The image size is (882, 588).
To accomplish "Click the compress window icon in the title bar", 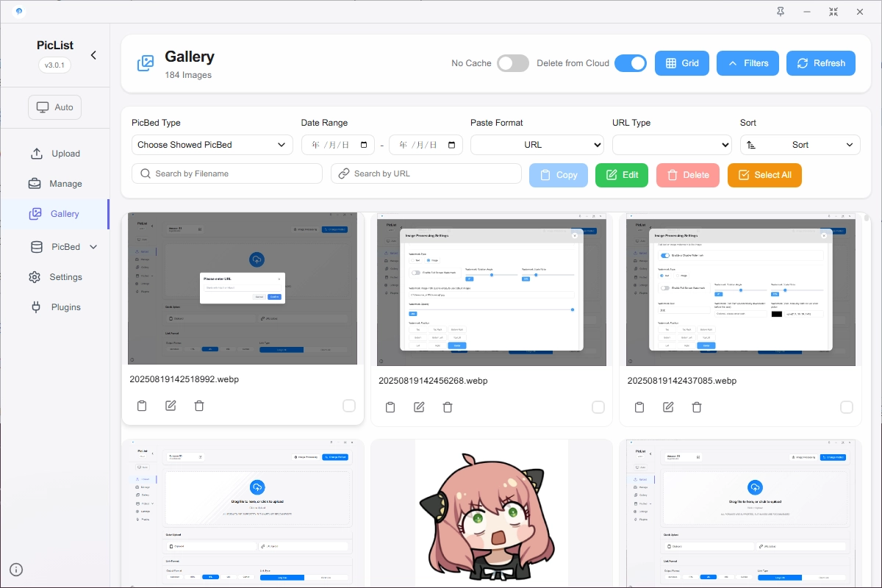I will (x=833, y=12).
